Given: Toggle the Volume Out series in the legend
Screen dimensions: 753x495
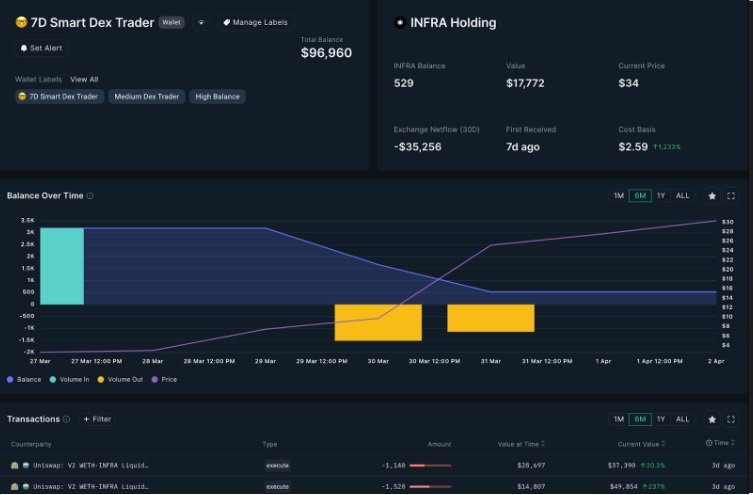Looking at the screenshot, I should point(120,380).
